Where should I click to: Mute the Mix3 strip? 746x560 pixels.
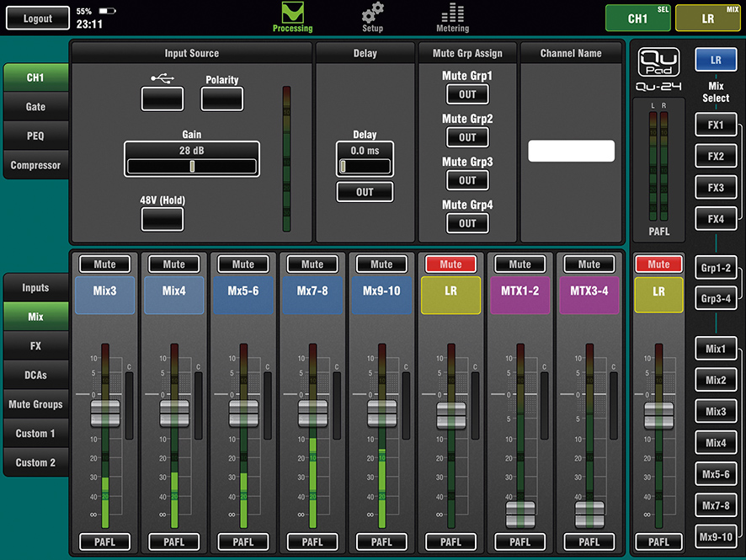point(104,264)
